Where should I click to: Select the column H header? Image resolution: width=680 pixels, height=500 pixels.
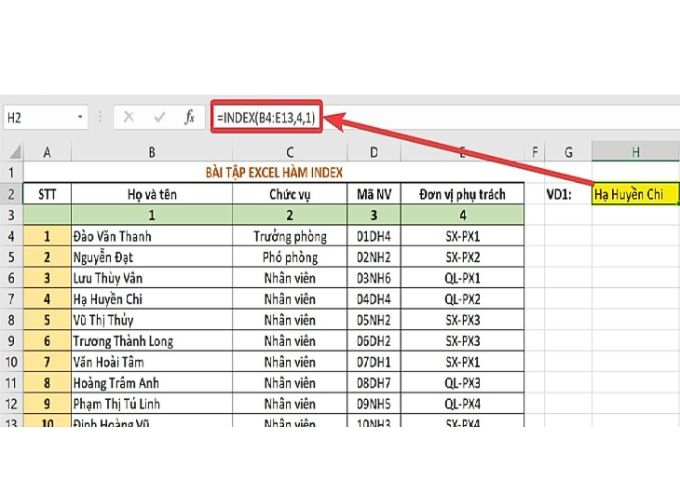(x=635, y=152)
